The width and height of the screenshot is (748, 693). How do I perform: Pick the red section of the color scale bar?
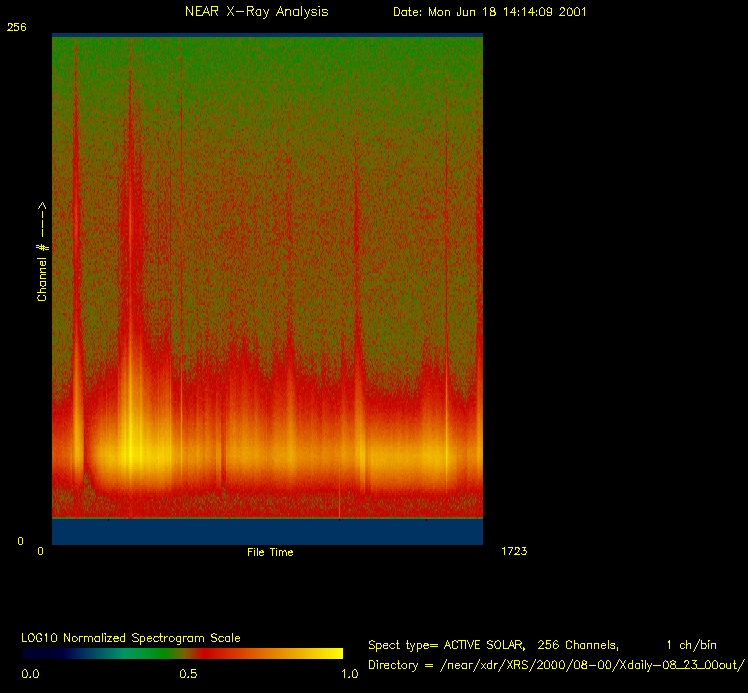[x=240, y=653]
